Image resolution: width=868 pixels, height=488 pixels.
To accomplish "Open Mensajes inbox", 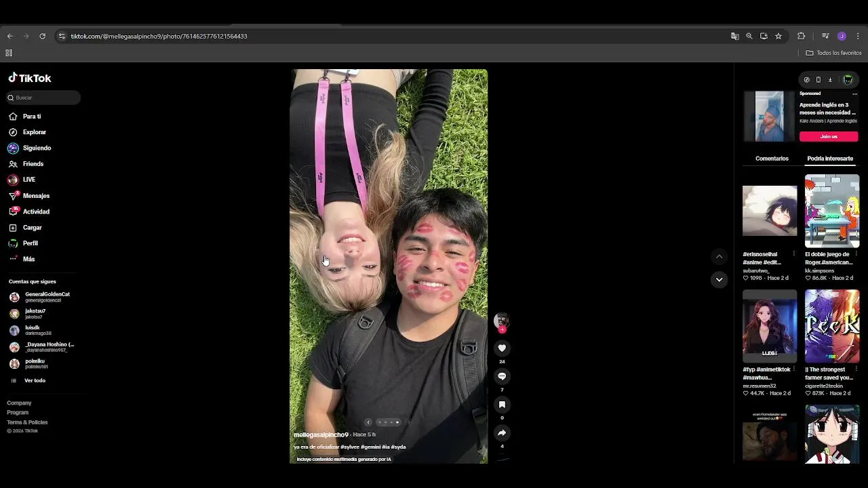I will pos(28,196).
